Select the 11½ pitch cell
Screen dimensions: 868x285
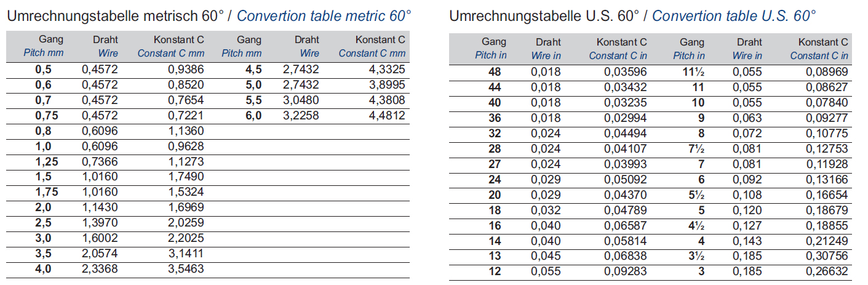tap(693, 72)
